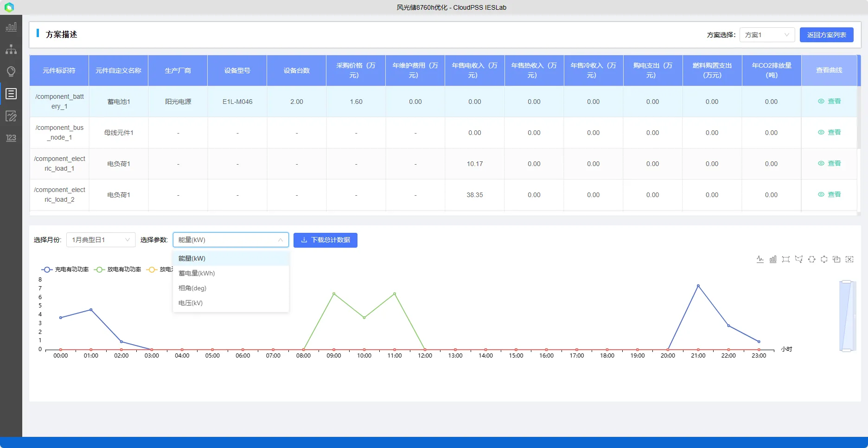Click 返回方案列表 button
Image resolution: width=868 pixels, height=448 pixels.
[x=826, y=35]
